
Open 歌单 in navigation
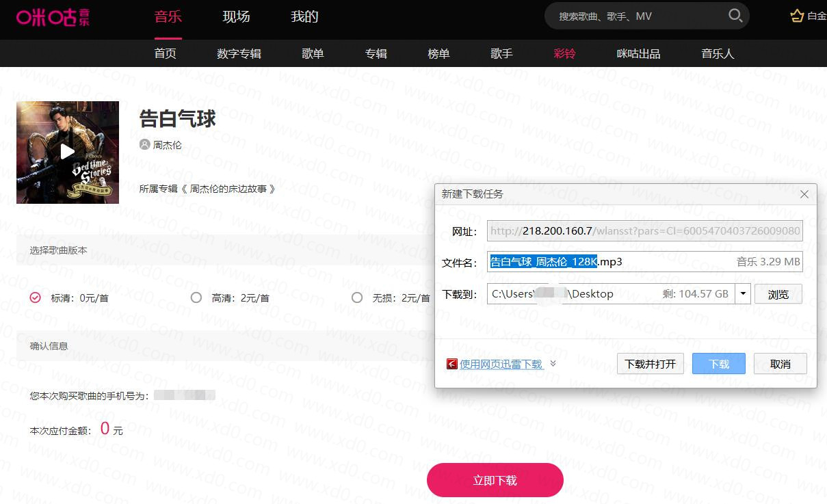(313, 53)
